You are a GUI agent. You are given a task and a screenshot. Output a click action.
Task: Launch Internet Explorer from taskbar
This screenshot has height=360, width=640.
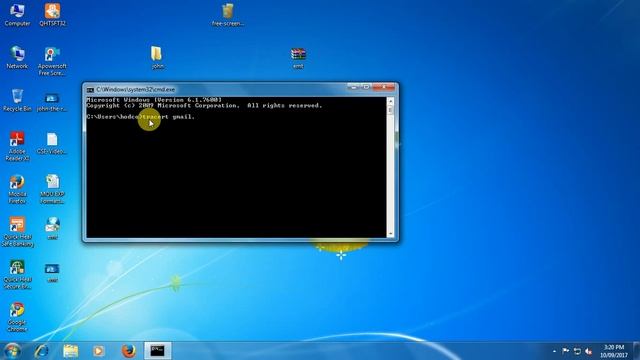coord(41,351)
